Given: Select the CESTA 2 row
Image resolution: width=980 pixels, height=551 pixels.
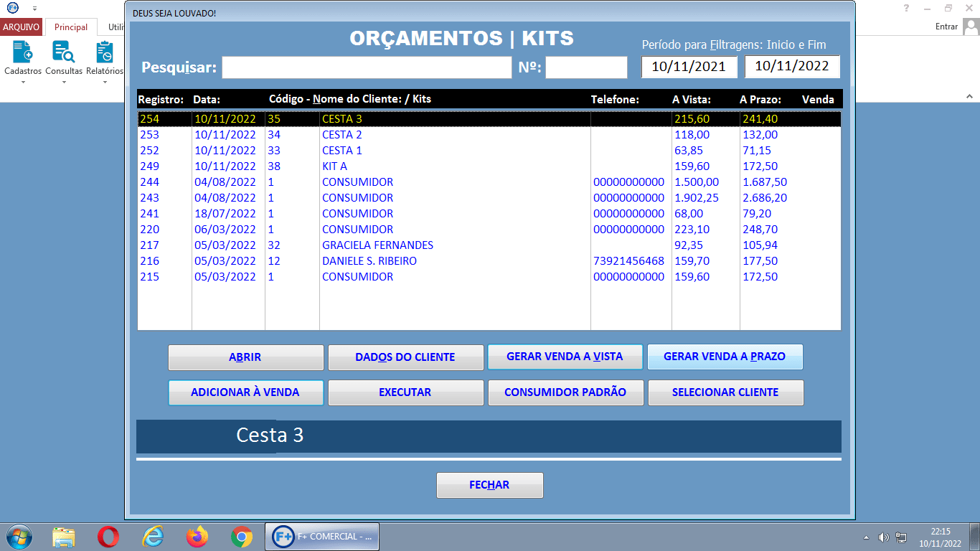Looking at the screenshot, I should click(489, 135).
